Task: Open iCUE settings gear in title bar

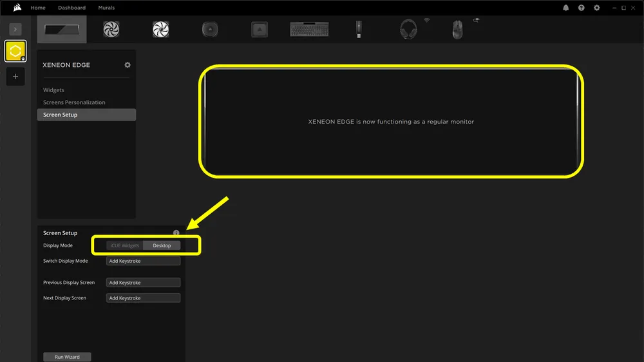Action: tap(597, 7)
